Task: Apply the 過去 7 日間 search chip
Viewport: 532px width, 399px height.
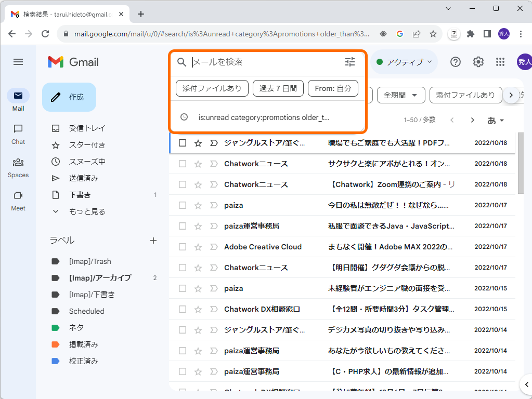Action: click(x=278, y=88)
